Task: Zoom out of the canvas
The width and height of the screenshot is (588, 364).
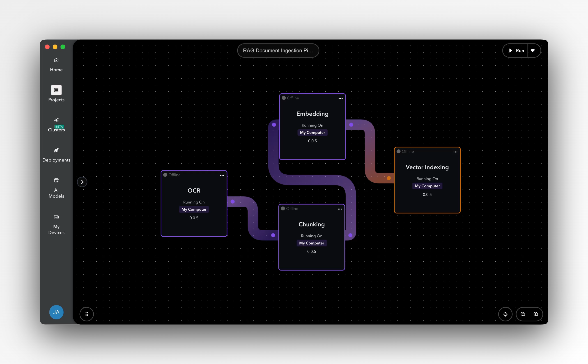Action: [523, 314]
